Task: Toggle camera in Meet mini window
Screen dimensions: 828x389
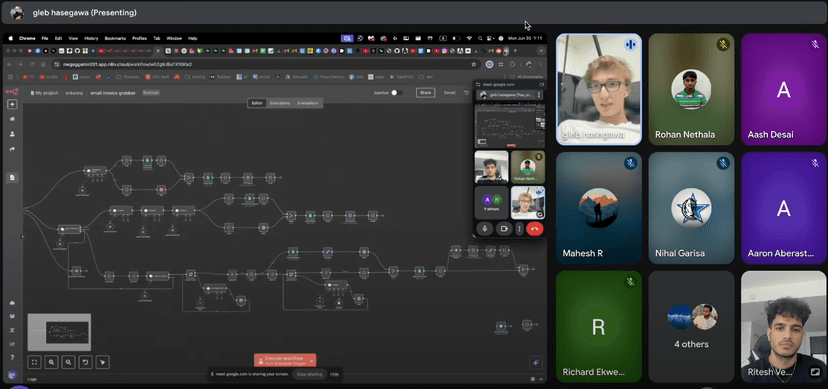Action: [x=504, y=229]
